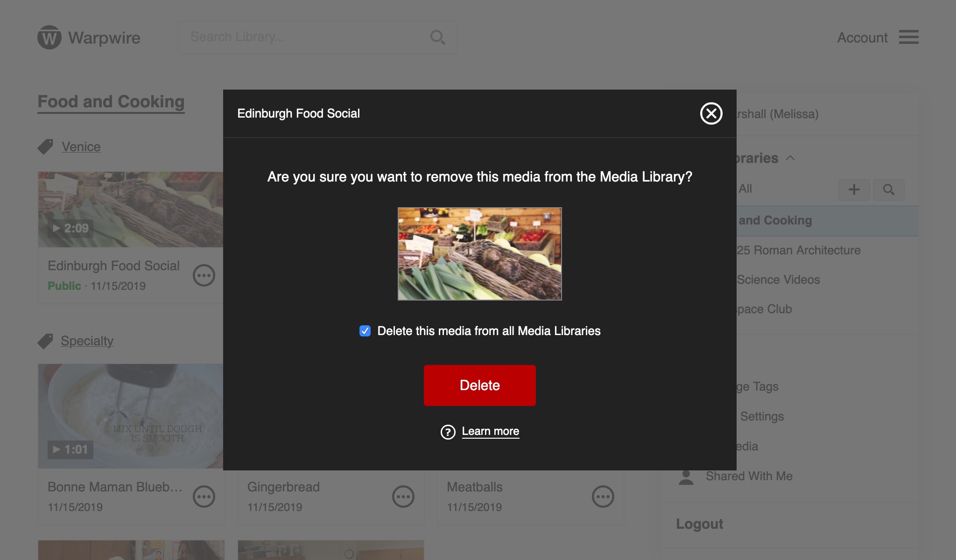This screenshot has width=956, height=560.
Task: Open options for Edinburgh Food Social card
Action: tap(204, 275)
